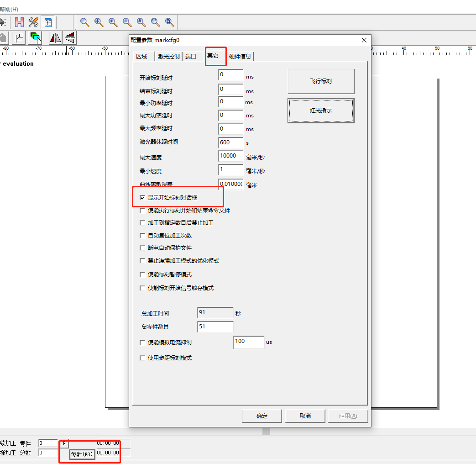Enable 使能标刻暂停模式 checkbox
The image size is (476, 464).
coord(142,274)
